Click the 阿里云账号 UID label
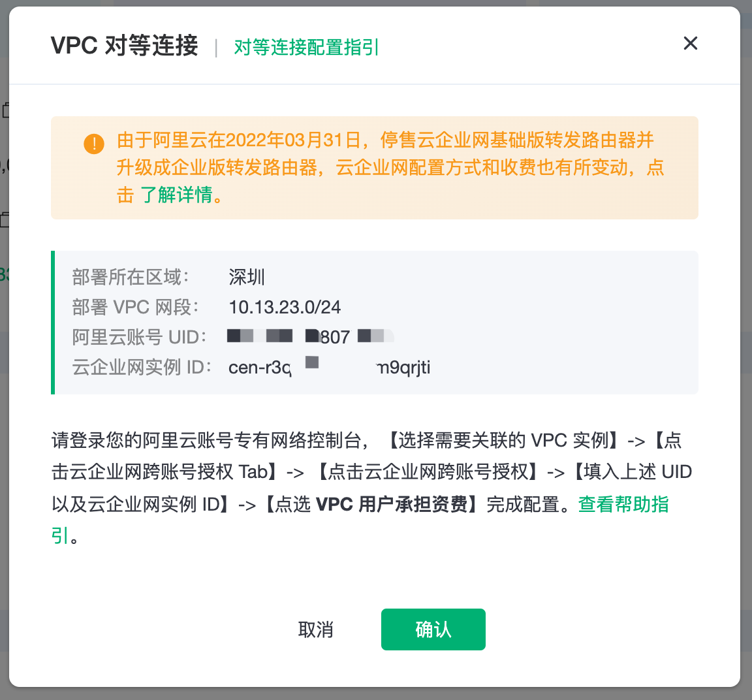This screenshot has width=752, height=700. pos(139,337)
